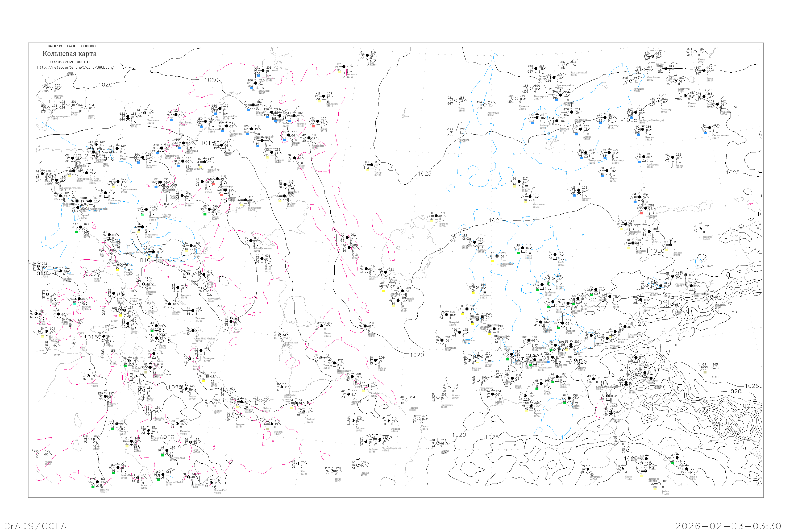The width and height of the screenshot is (798, 532).
Task: Click the 2026-02-03-03:30 timestamp at bottom right
Action: 729,526
